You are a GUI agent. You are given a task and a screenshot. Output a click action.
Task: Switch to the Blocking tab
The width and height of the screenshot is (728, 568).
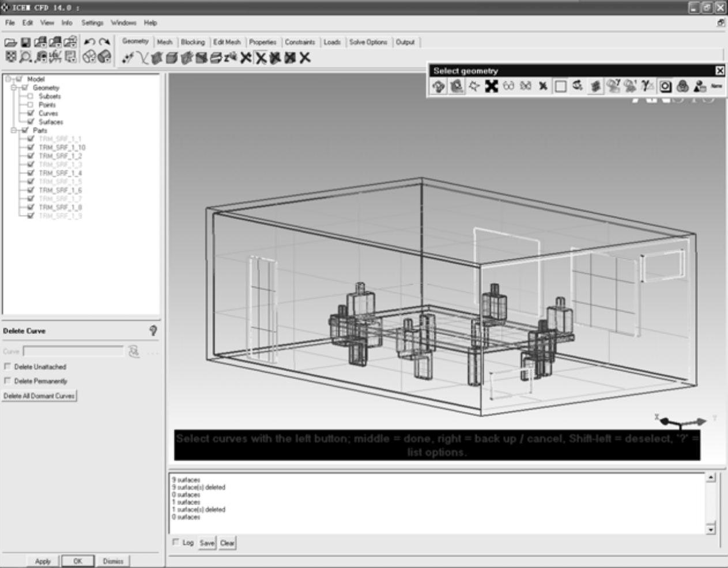pyautogui.click(x=193, y=42)
